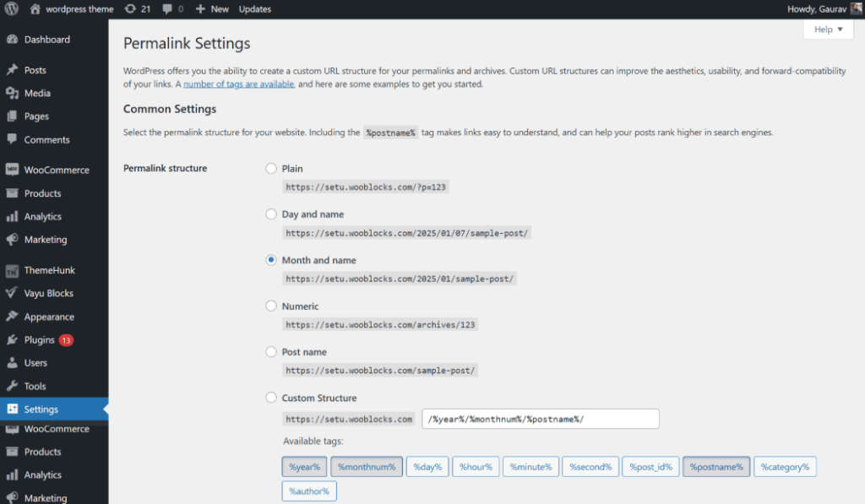The width and height of the screenshot is (865, 504).
Task: Open WooCommerce from its sidebar icon
Action: (x=12, y=169)
